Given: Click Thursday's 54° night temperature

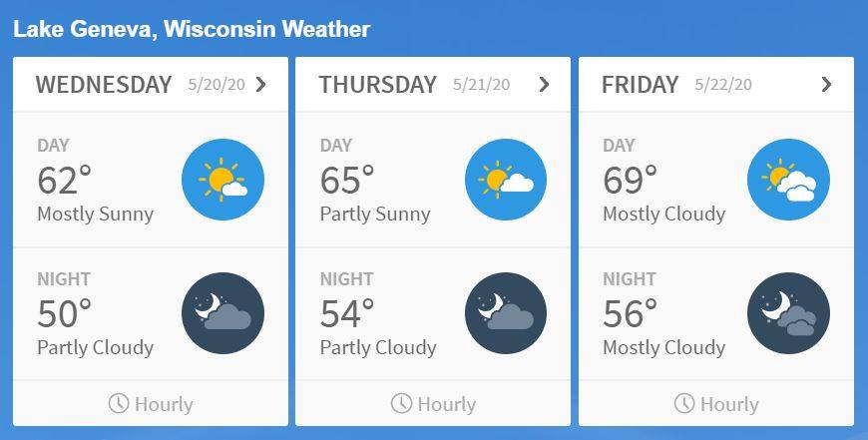Looking at the screenshot, I should tap(347, 314).
